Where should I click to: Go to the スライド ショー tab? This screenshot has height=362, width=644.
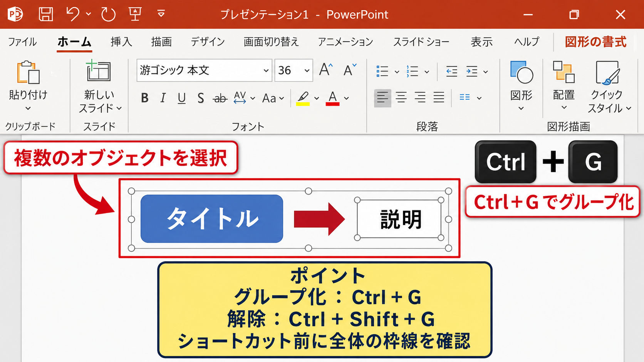tap(421, 42)
